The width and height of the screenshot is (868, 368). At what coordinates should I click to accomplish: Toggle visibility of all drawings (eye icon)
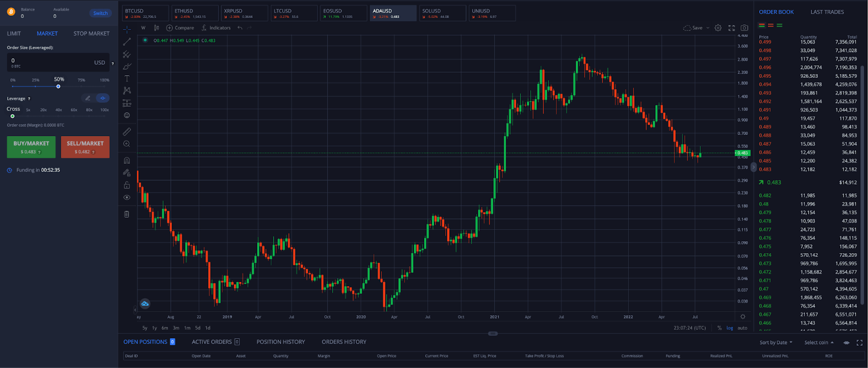(x=127, y=198)
